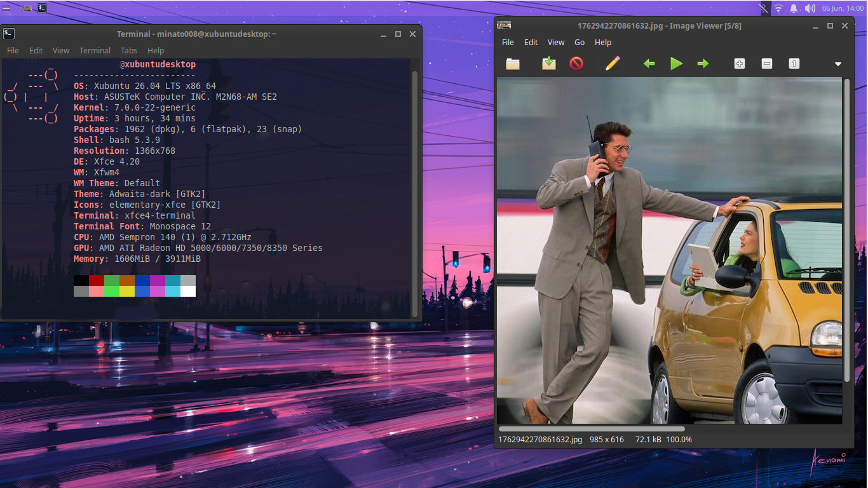Go to next image with green right arrow
868x488 pixels.
click(x=703, y=64)
